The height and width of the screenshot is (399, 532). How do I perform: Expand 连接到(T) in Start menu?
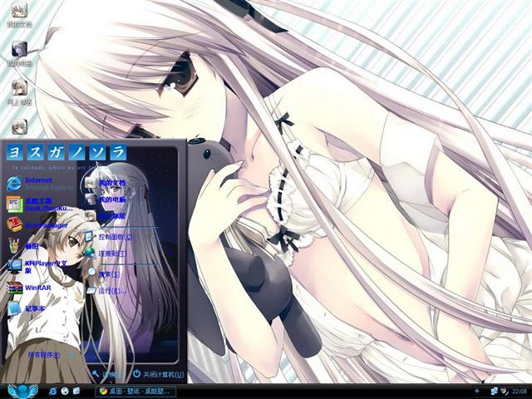(106, 253)
